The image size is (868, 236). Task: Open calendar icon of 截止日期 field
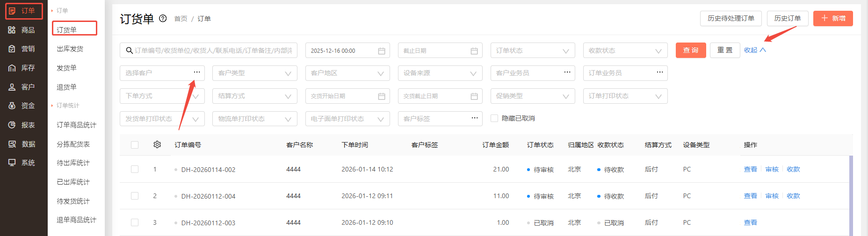point(474,50)
